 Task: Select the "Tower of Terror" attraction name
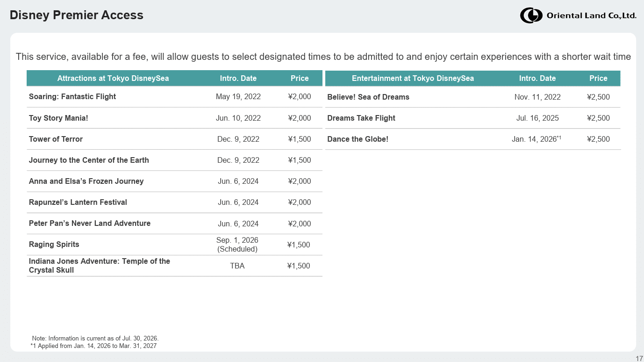click(x=56, y=139)
